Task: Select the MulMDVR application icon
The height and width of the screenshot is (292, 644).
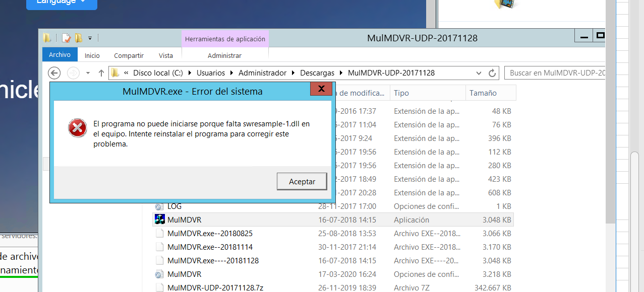Action: (x=160, y=220)
